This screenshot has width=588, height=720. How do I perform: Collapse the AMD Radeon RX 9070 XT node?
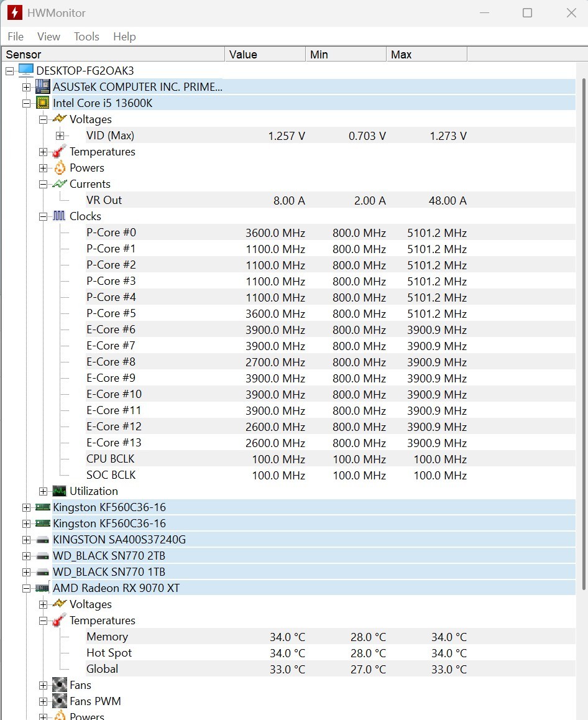(26, 588)
